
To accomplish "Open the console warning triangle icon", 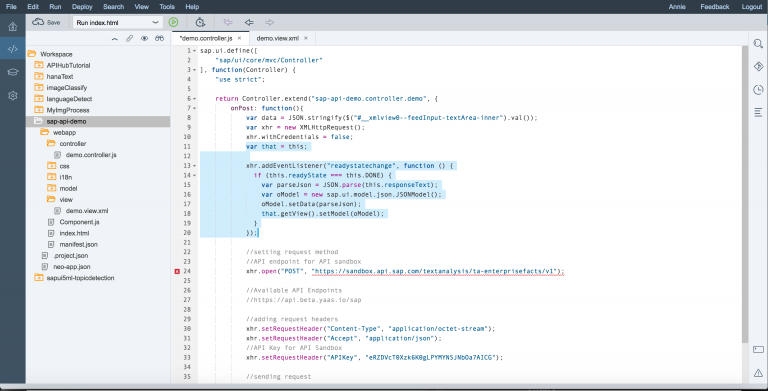I will [x=758, y=373].
